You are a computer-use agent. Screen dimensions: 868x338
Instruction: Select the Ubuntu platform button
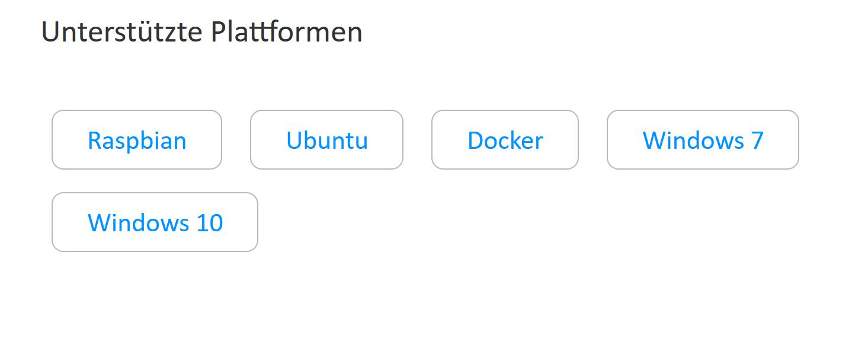(326, 140)
